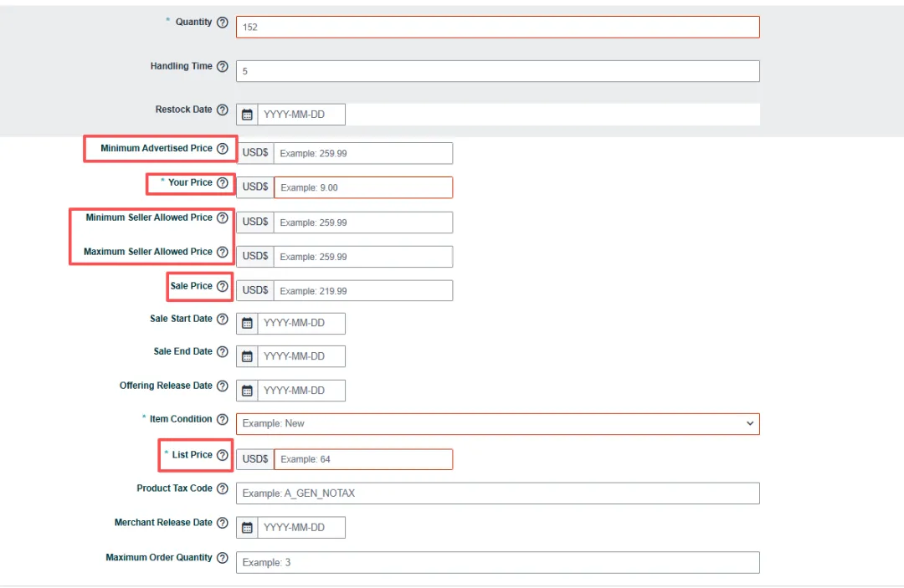Focus the Your Price input field
Screen dimensions: 904x588
(363, 187)
